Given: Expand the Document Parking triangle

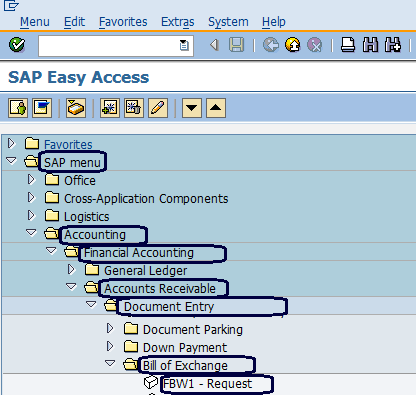Looking at the screenshot, I should coord(110,329).
